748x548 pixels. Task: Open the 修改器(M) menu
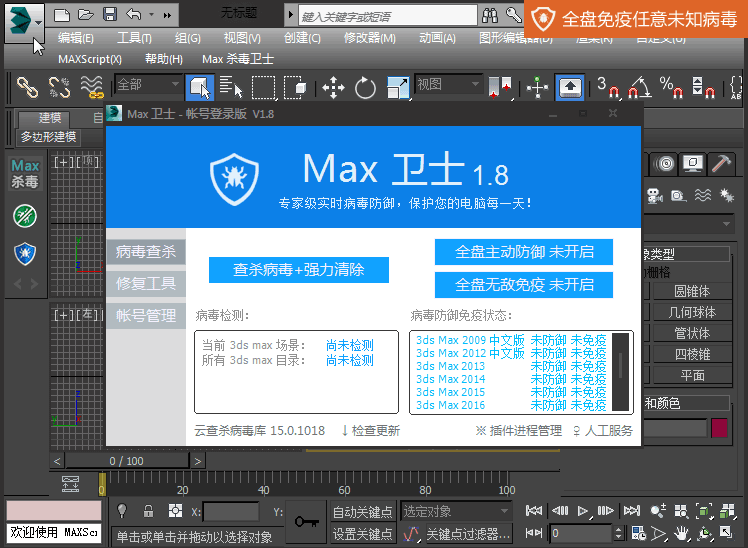(x=370, y=38)
